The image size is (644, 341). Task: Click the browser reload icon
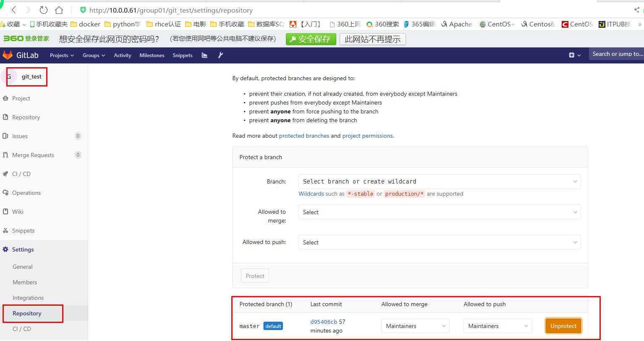43,10
